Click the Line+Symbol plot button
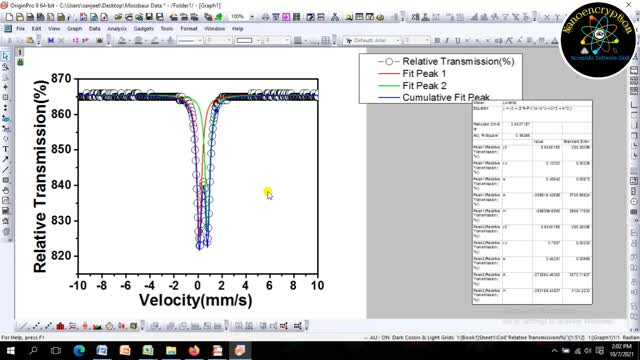Viewport: 640px width, 360px height. point(48,326)
